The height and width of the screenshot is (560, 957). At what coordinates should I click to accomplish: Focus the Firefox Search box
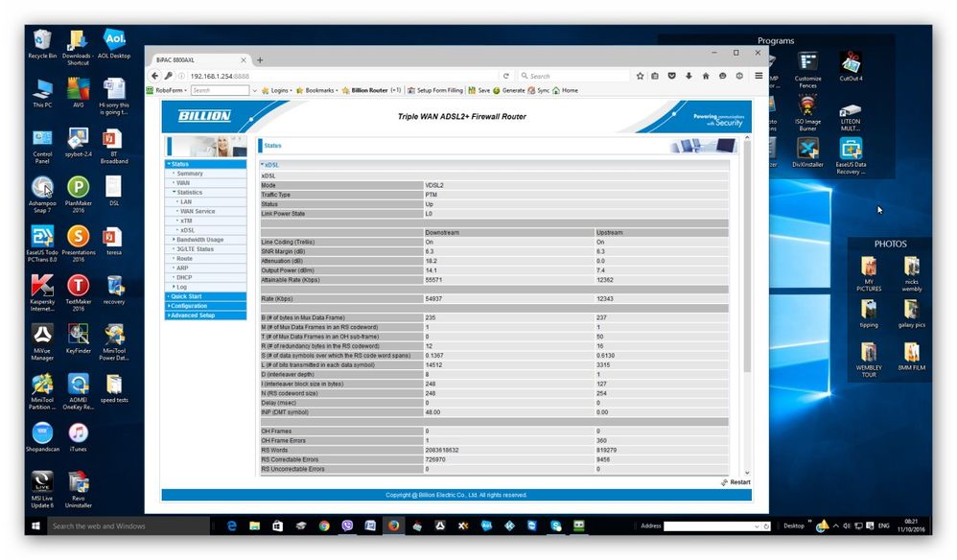pos(573,76)
